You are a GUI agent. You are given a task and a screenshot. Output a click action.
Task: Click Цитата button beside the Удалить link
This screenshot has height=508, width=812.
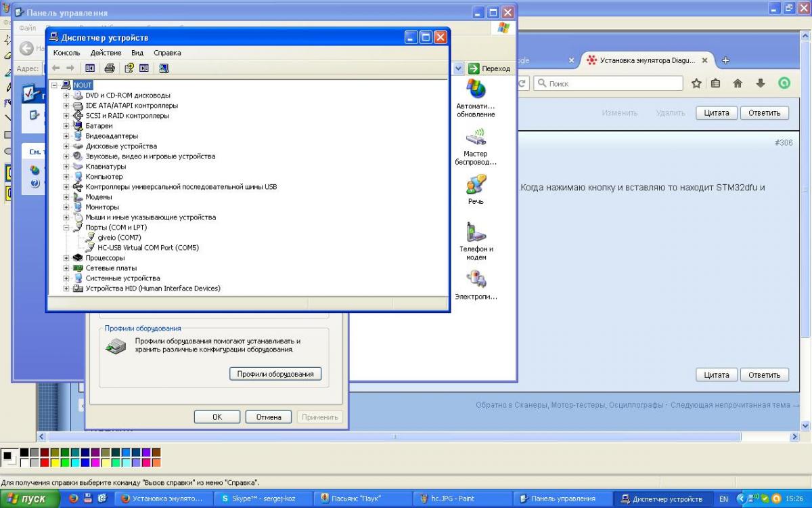tap(717, 113)
